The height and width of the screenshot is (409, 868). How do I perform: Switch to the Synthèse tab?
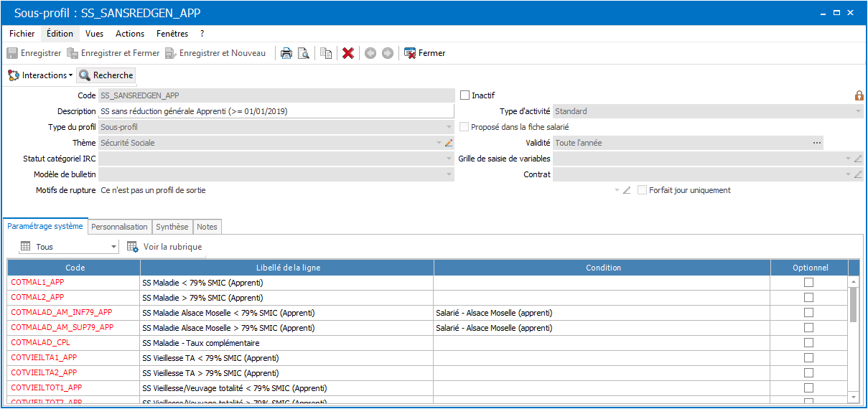172,227
